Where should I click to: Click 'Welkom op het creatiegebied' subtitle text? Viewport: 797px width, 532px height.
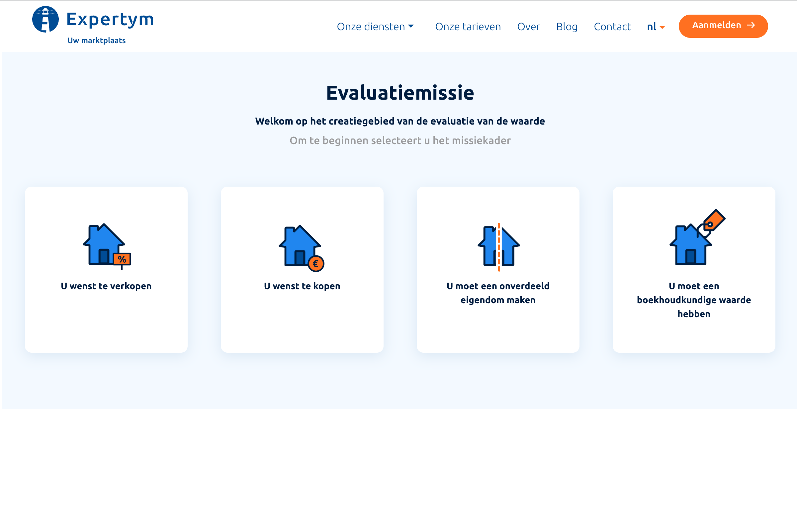400,121
